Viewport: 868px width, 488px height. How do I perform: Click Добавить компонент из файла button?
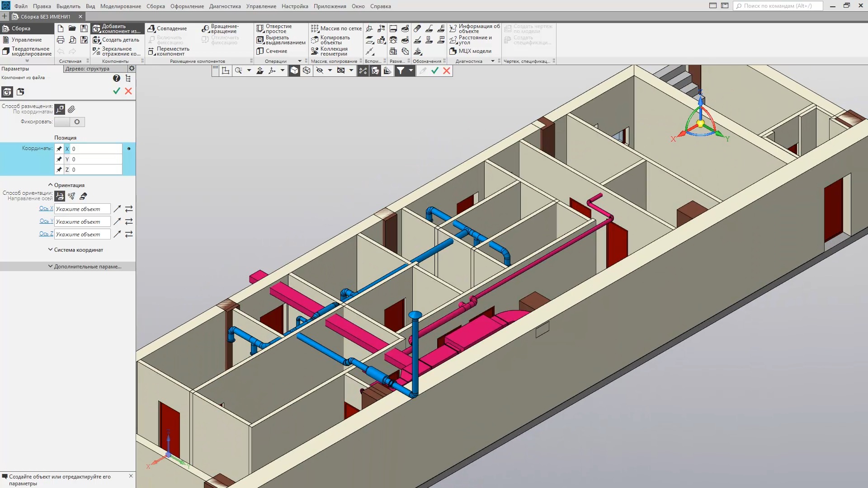point(117,28)
